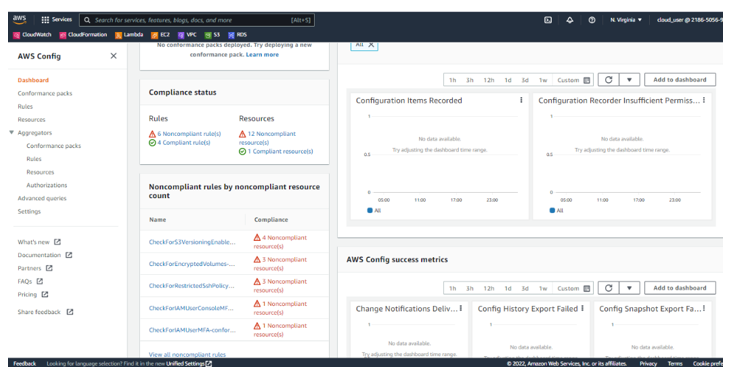Viewport: 737px width, 374px height.
Task: Open CheckForEncryptedVolumes rule
Action: pyautogui.click(x=192, y=264)
